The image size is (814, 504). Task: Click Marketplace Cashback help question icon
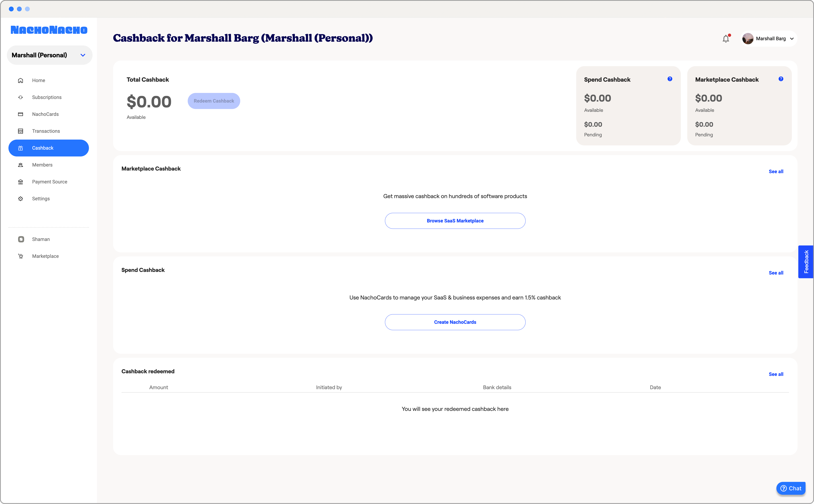[781, 79]
